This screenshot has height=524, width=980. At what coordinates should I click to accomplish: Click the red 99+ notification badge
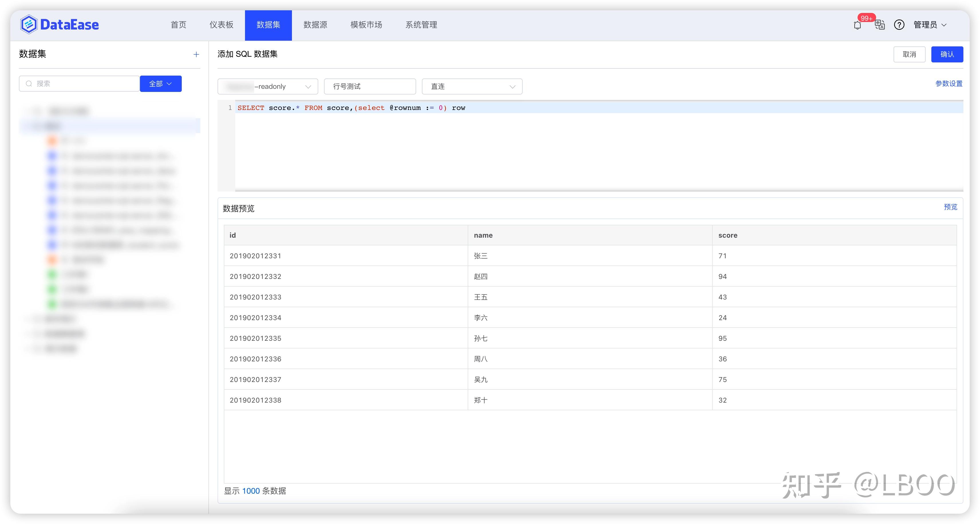[x=866, y=18]
